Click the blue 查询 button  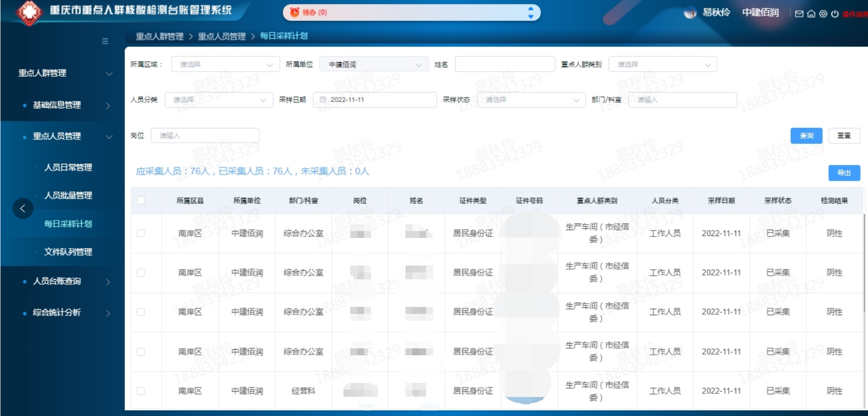pos(806,136)
